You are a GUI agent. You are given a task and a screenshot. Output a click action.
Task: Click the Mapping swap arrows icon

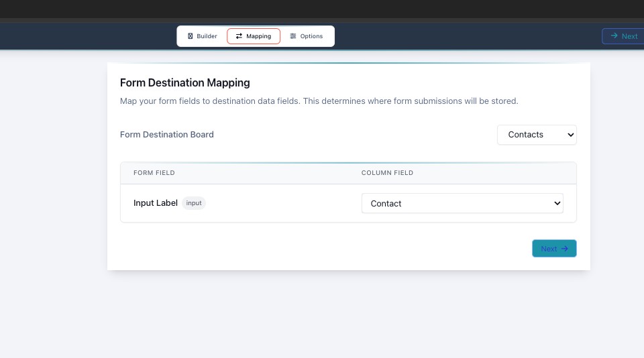point(239,36)
